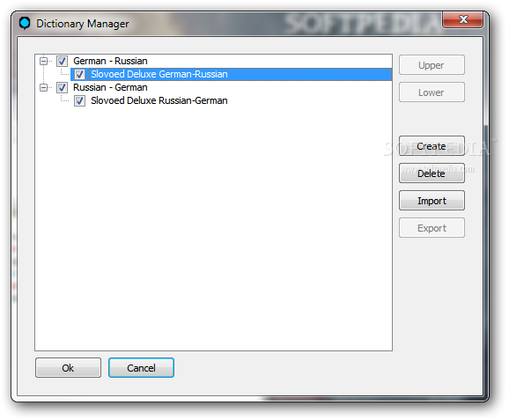
Task: Click the Lower button
Action: 432,92
